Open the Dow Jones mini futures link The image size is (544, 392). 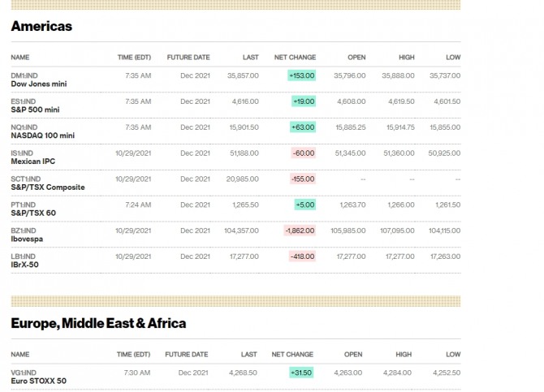(38, 84)
